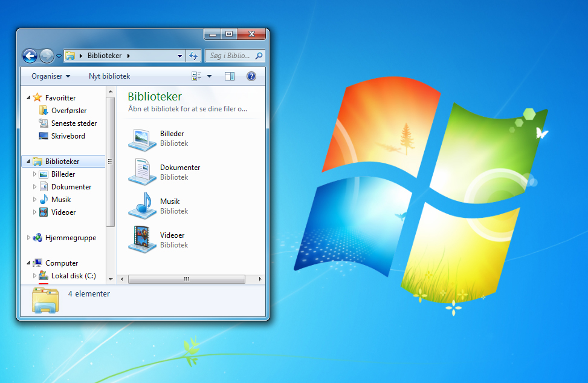
Task: Select Overførsler in the navigation pane
Action: coord(69,110)
